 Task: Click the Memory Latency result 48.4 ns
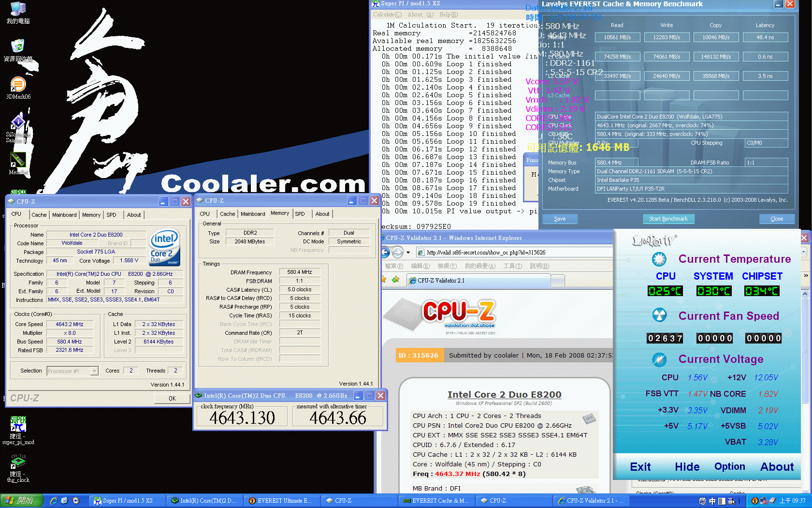(765, 37)
